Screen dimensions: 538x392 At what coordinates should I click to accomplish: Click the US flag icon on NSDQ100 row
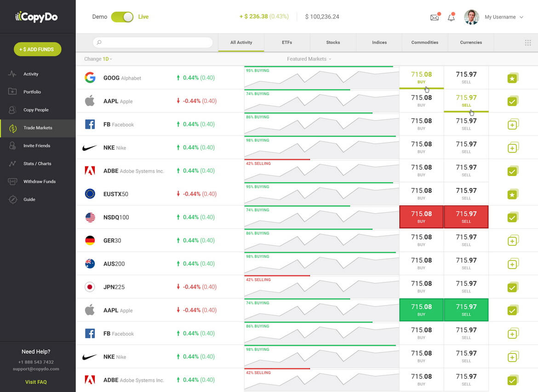coord(90,217)
